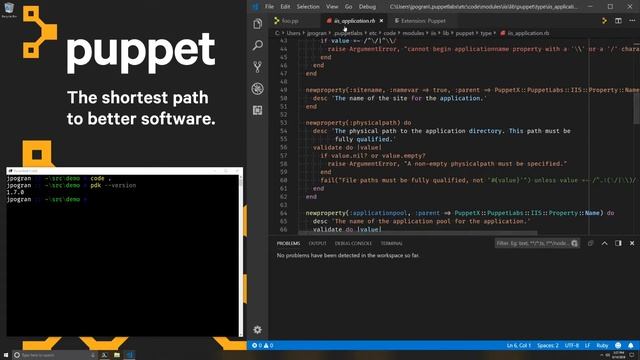The width and height of the screenshot is (640, 360).
Task: Open the Extensions view in activity bar
Action: (258, 110)
